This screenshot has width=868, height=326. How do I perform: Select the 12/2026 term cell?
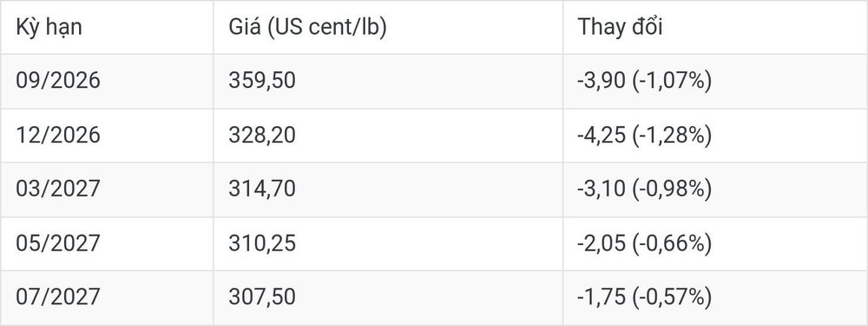[58, 136]
